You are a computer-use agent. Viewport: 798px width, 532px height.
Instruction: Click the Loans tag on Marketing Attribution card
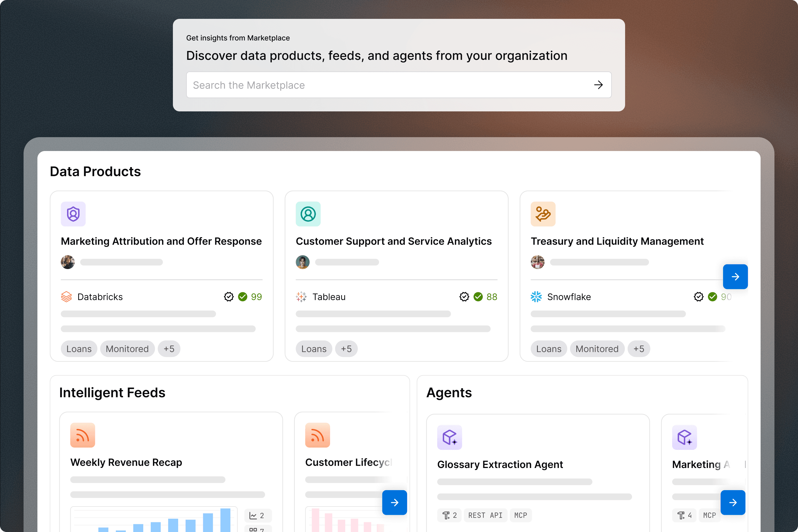(79, 349)
